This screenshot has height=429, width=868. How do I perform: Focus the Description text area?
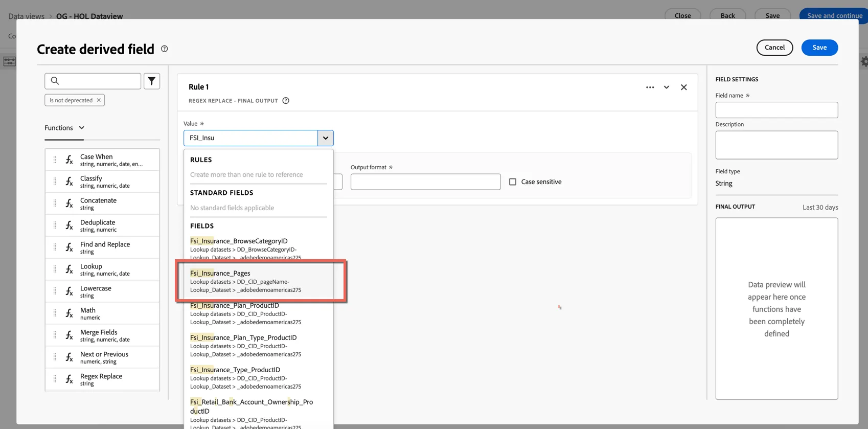coord(776,145)
